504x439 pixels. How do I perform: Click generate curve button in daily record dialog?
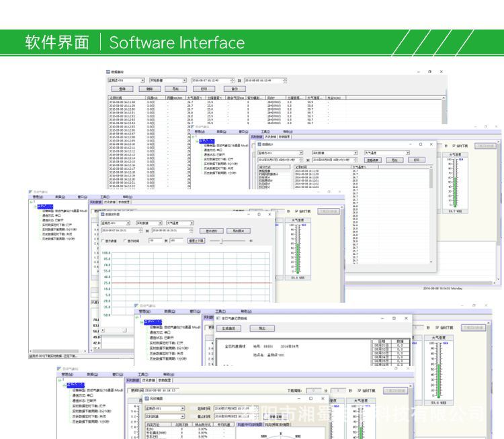(228, 328)
